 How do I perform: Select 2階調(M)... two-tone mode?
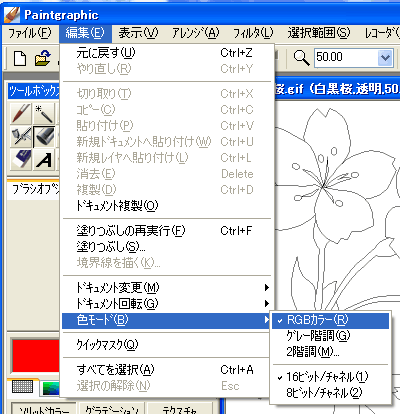[x=330, y=352]
